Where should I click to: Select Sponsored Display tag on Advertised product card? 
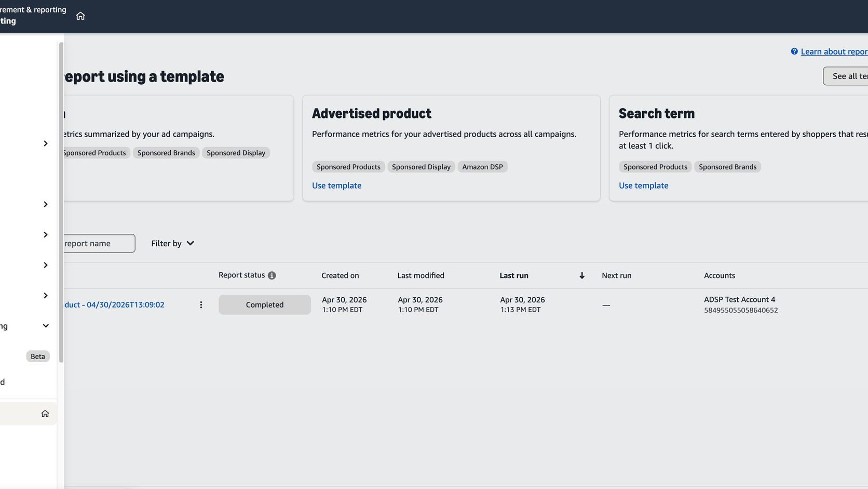(x=421, y=167)
